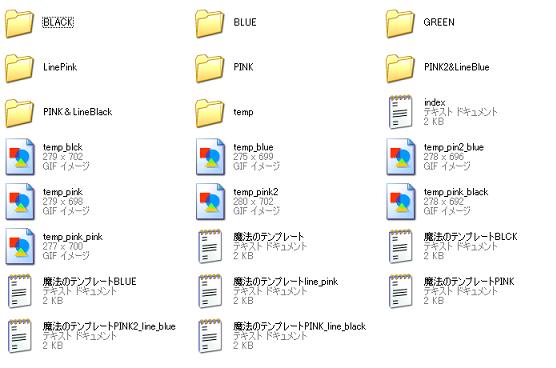Click the 魔法のテンプレートline_pink file name

[285, 281]
